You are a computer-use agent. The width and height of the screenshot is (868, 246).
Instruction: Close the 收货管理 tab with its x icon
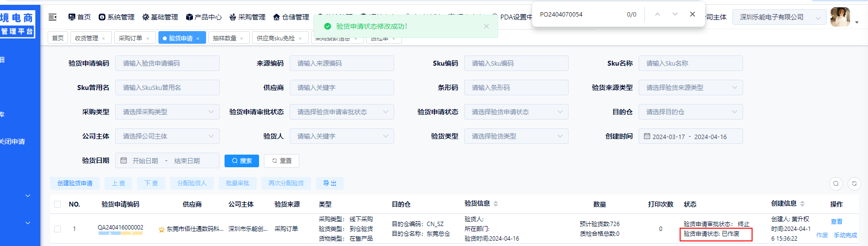pos(104,38)
